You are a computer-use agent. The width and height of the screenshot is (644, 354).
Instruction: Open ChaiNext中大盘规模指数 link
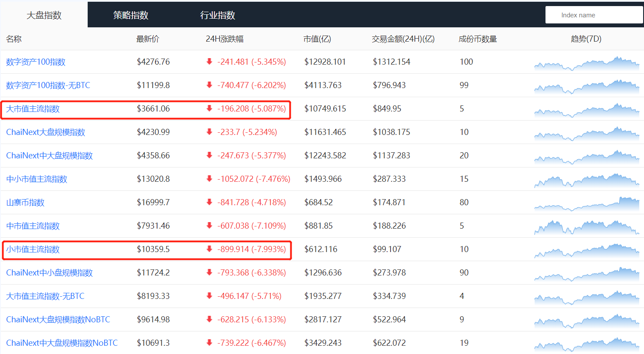click(x=49, y=156)
